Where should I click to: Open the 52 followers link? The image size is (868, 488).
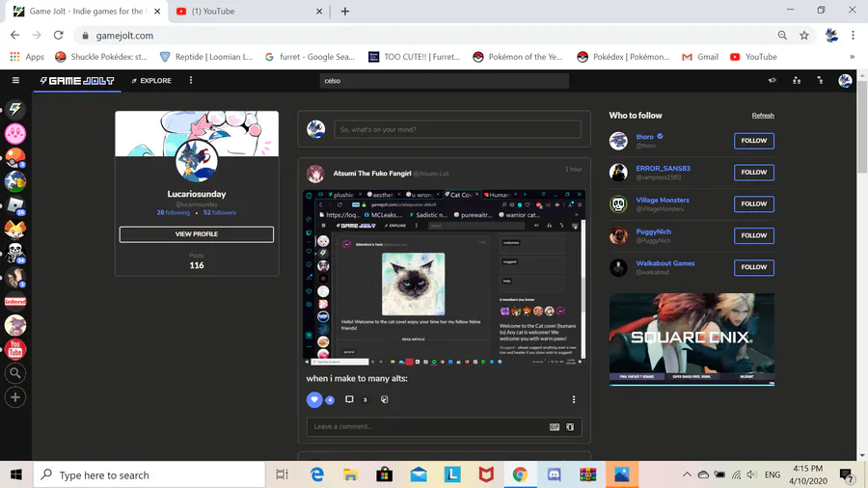point(220,212)
